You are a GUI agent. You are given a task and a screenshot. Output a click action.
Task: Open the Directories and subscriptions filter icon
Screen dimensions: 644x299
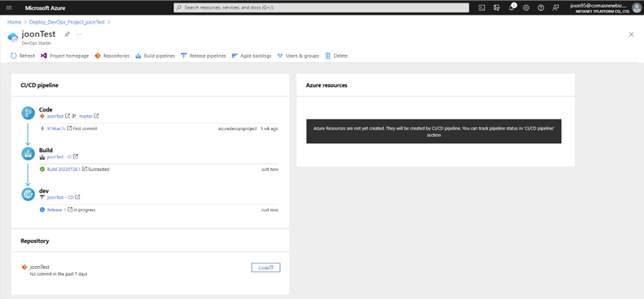(x=497, y=8)
